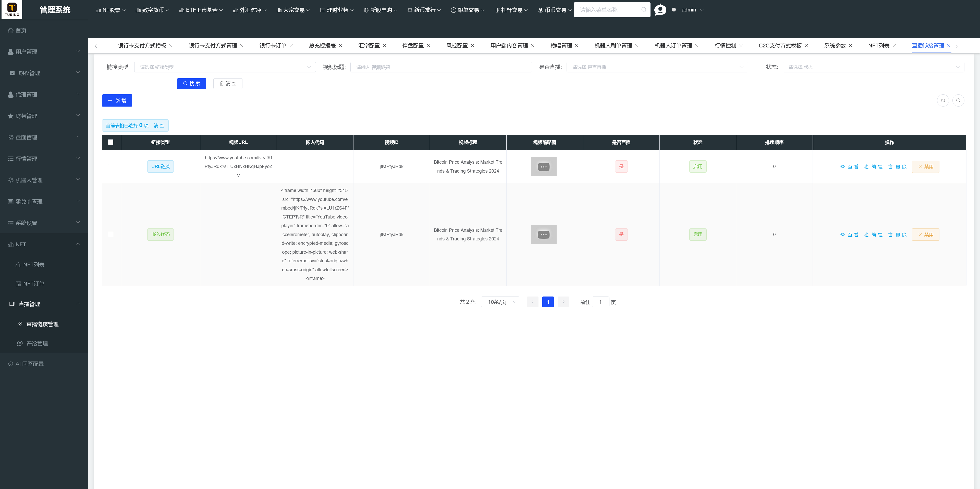Tick the checkbox of the 嵌入代码 row
This screenshot has width=980, height=489.
point(111,235)
